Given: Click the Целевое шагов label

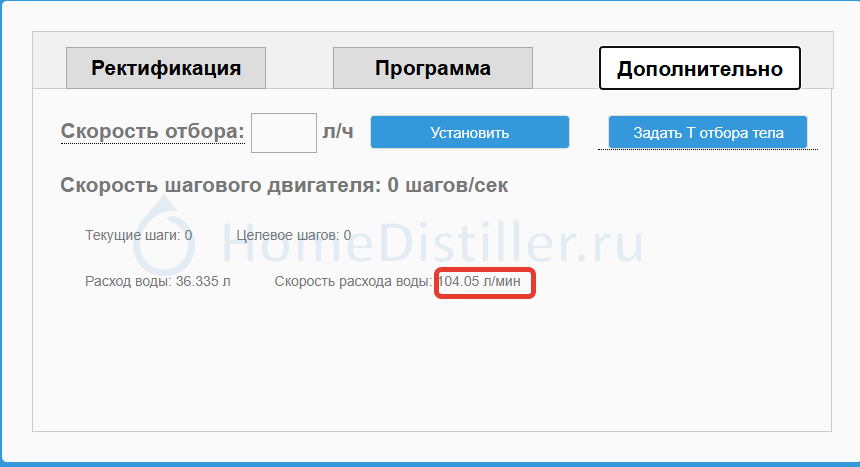Looking at the screenshot, I should [287, 235].
